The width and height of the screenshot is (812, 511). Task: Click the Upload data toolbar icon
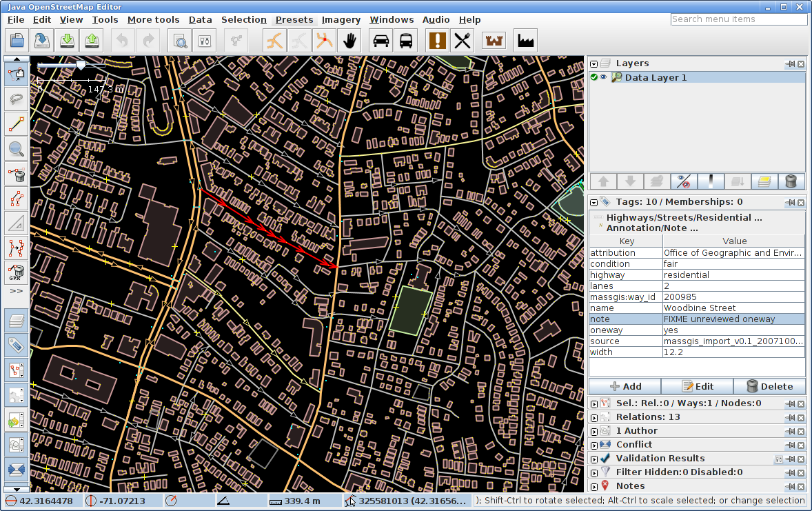click(x=92, y=41)
